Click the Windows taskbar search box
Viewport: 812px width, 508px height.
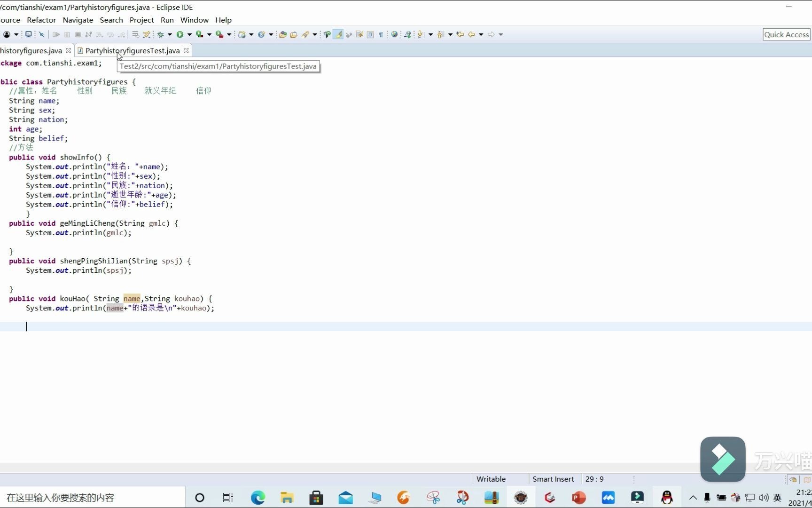93,497
